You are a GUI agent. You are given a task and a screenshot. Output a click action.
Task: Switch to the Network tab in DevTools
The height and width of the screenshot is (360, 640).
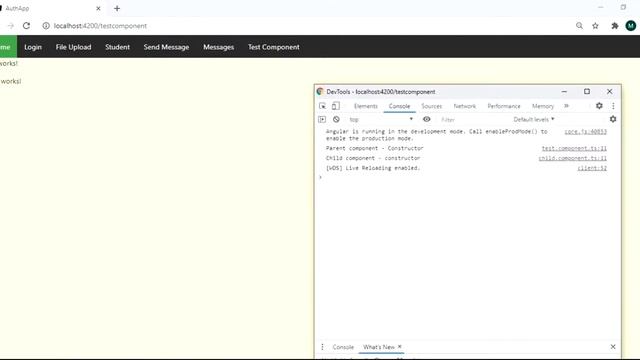[464, 106]
